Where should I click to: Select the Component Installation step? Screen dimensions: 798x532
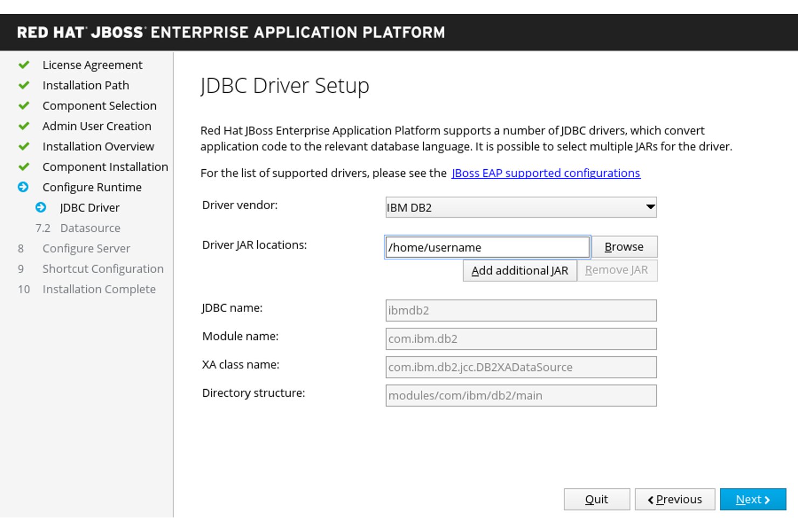105,167
